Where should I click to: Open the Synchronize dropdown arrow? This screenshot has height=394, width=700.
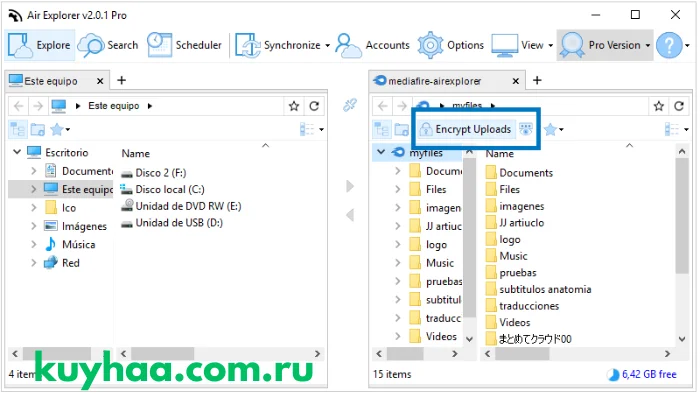tap(327, 46)
